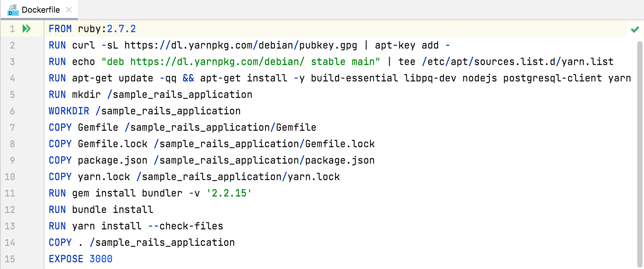
Task: Click the EXPOSE 3000 instruction
Action: pos(80,259)
